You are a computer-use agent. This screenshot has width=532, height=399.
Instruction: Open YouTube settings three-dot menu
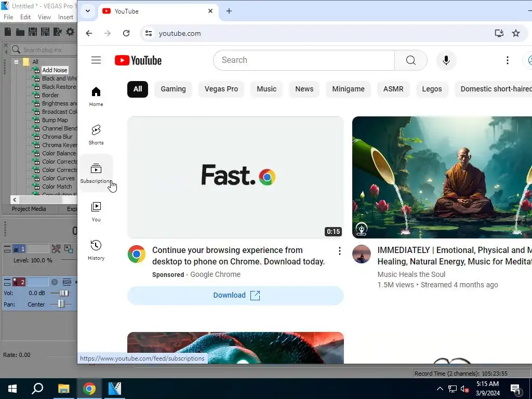(507, 60)
